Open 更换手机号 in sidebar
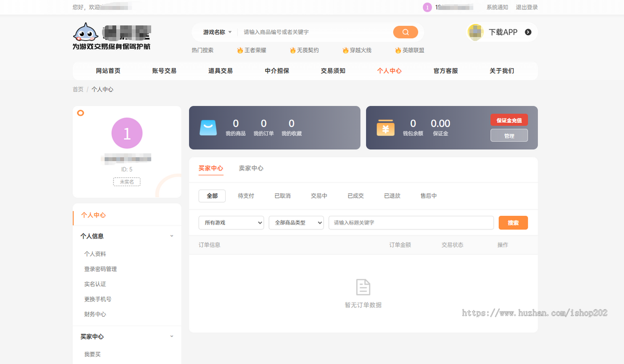Image resolution: width=624 pixels, height=364 pixels. (98, 299)
